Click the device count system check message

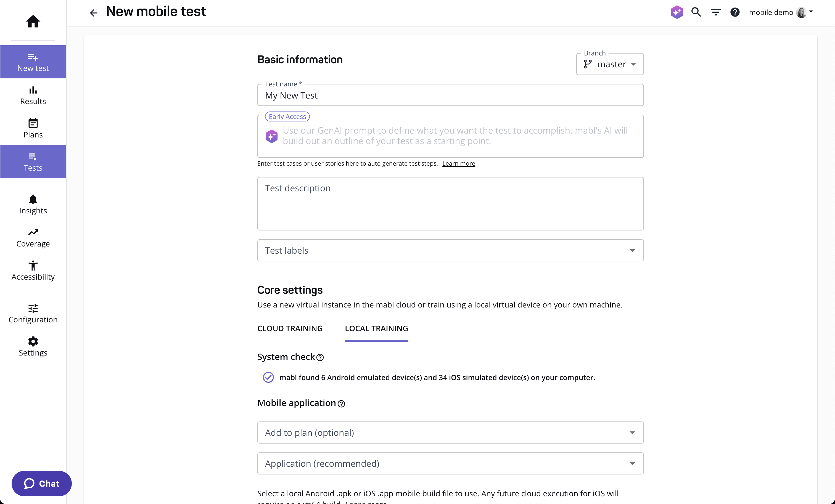pos(437,377)
